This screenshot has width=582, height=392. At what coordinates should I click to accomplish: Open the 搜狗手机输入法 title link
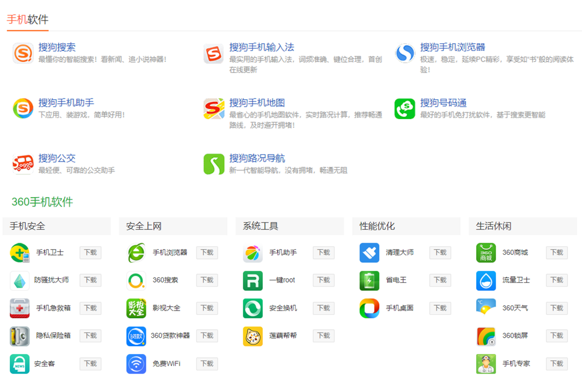coord(262,47)
